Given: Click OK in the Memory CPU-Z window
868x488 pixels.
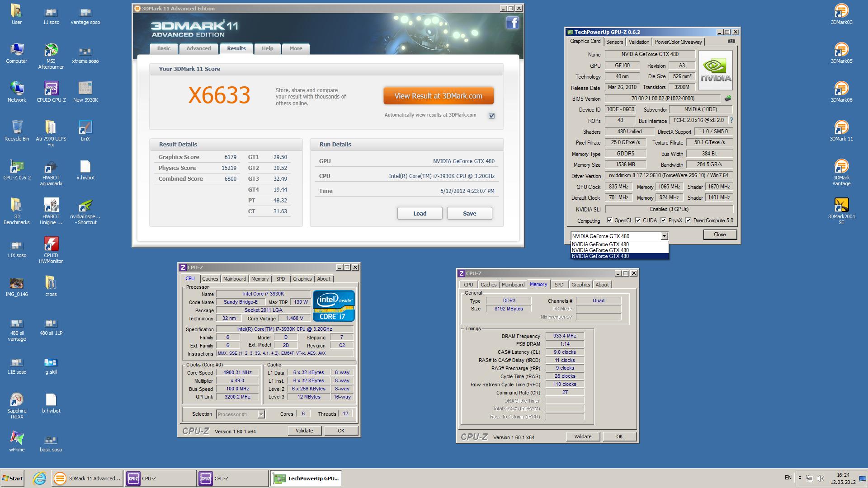Looking at the screenshot, I should [619, 436].
